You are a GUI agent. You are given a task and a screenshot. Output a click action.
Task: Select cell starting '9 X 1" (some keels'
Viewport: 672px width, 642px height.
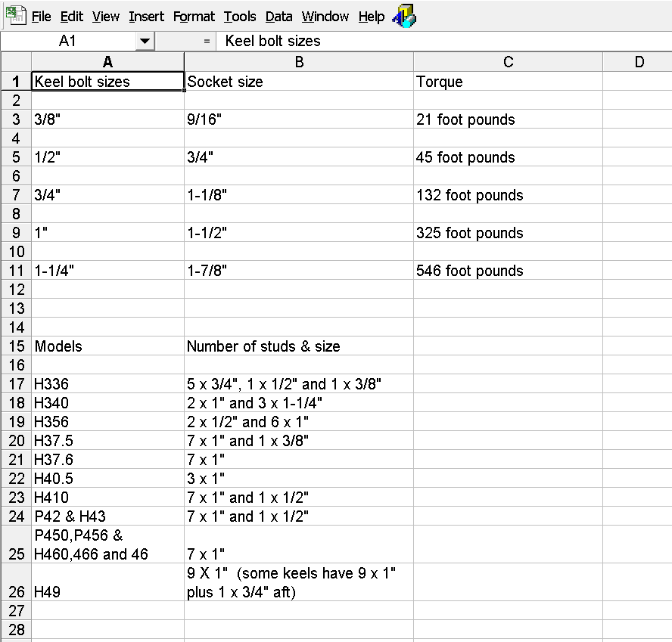(299, 582)
